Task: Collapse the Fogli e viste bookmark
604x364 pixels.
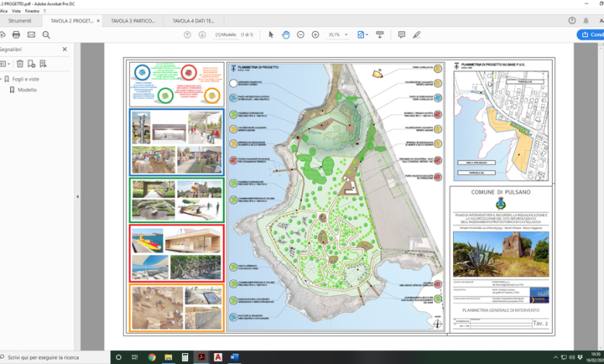Action: pos(4,78)
